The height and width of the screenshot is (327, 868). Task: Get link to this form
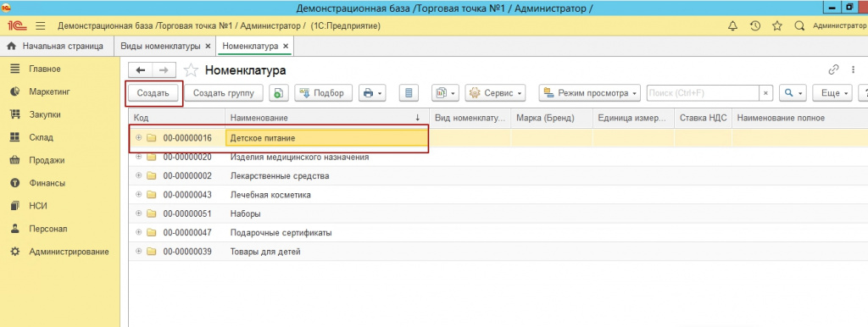[x=833, y=69]
